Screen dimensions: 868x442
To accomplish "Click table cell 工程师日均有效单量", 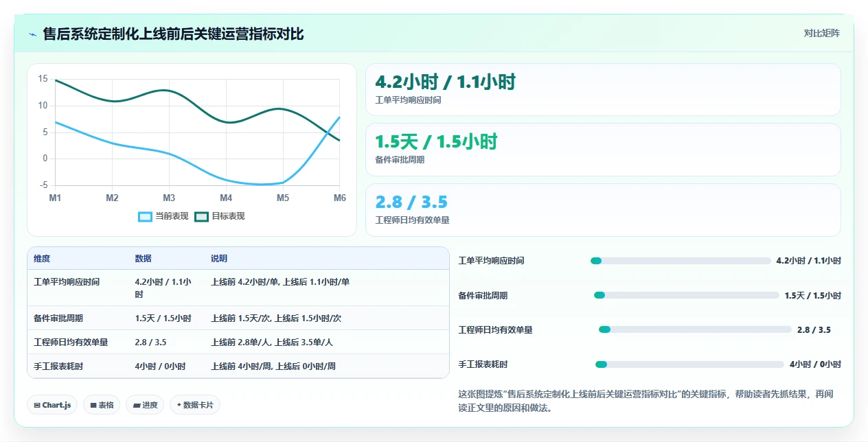I will point(71,342).
